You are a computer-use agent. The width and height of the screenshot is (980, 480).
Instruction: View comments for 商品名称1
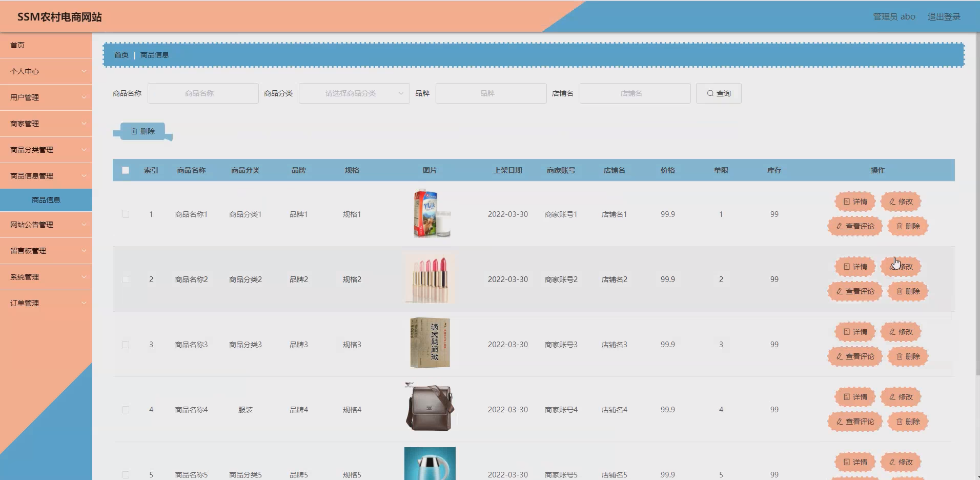[x=855, y=226]
